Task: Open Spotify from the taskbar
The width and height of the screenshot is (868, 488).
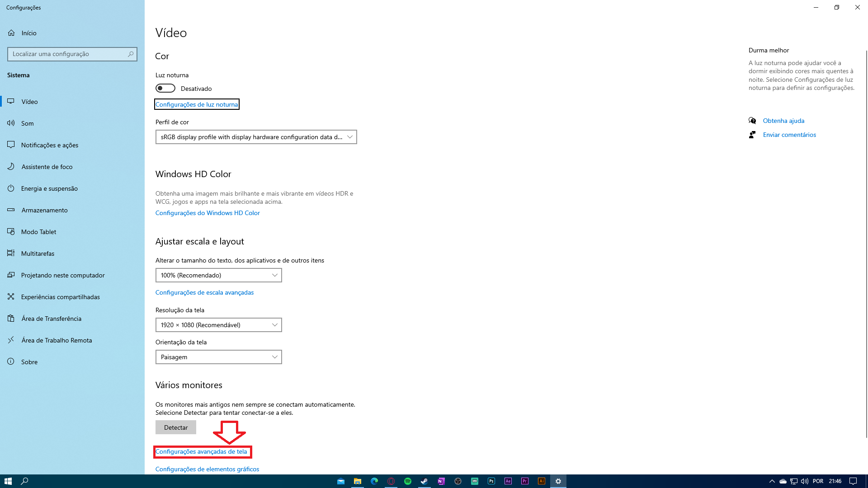Action: coord(407,481)
